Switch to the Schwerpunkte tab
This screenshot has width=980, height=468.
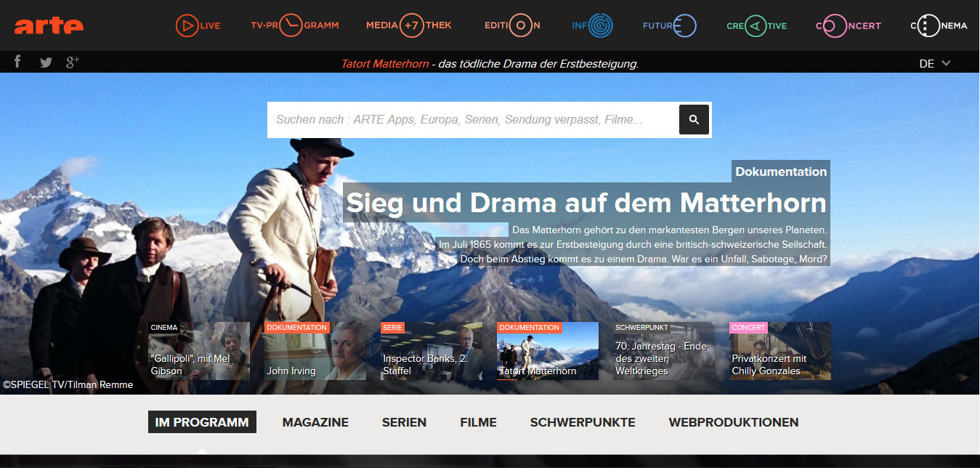tap(583, 422)
